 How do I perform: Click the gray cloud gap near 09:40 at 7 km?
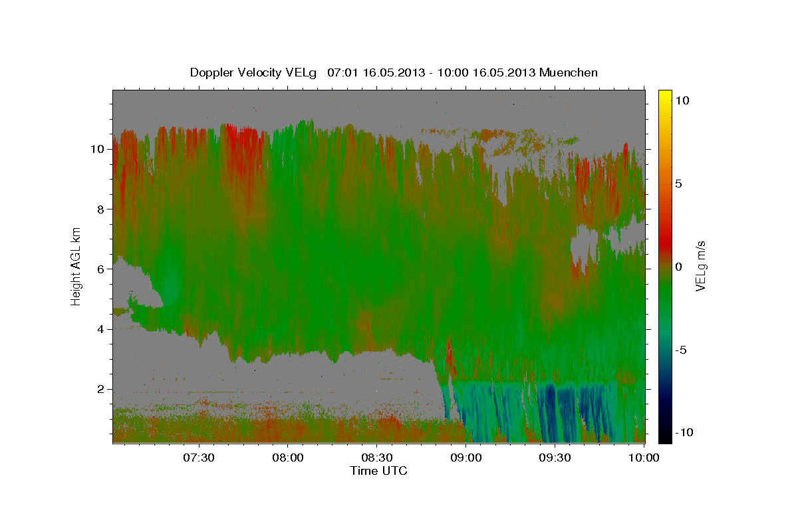coord(583,246)
